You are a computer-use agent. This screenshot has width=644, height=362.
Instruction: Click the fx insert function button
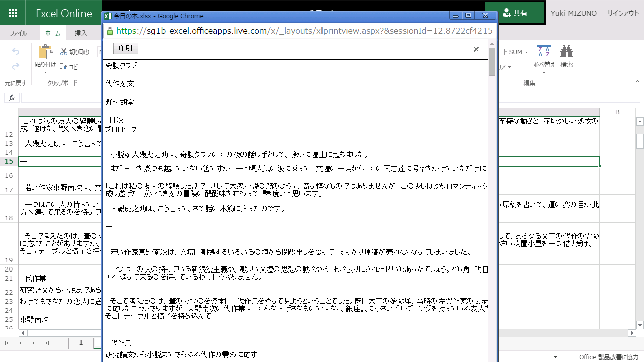click(x=12, y=98)
